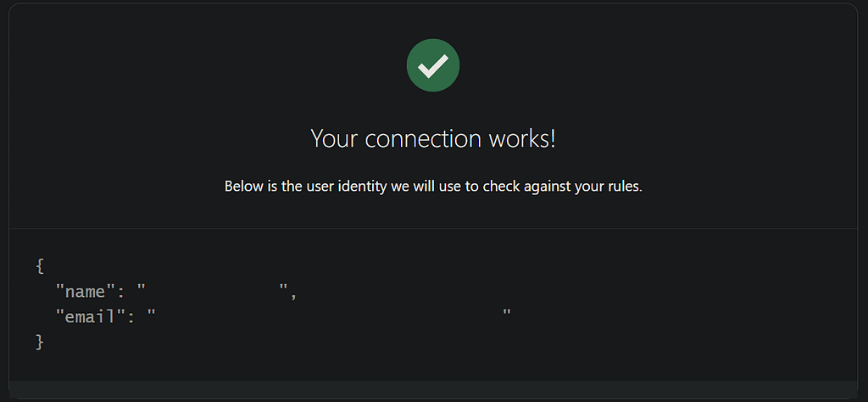Click the green success checkmark icon
The height and width of the screenshot is (402, 868).
coord(433,65)
